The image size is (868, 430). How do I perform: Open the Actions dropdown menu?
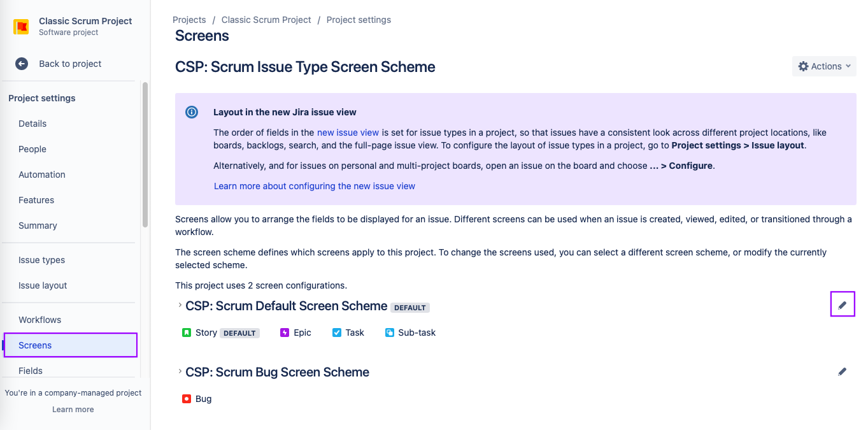point(824,66)
